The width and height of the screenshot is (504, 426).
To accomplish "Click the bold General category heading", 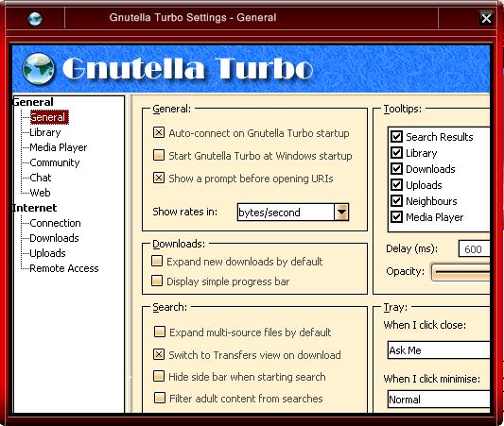I will click(33, 102).
